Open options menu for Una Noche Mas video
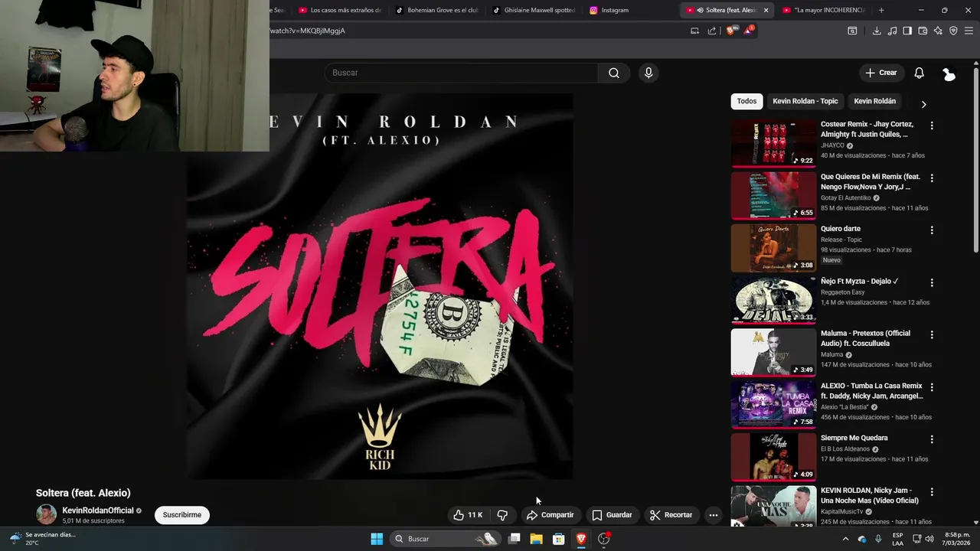 932,491
